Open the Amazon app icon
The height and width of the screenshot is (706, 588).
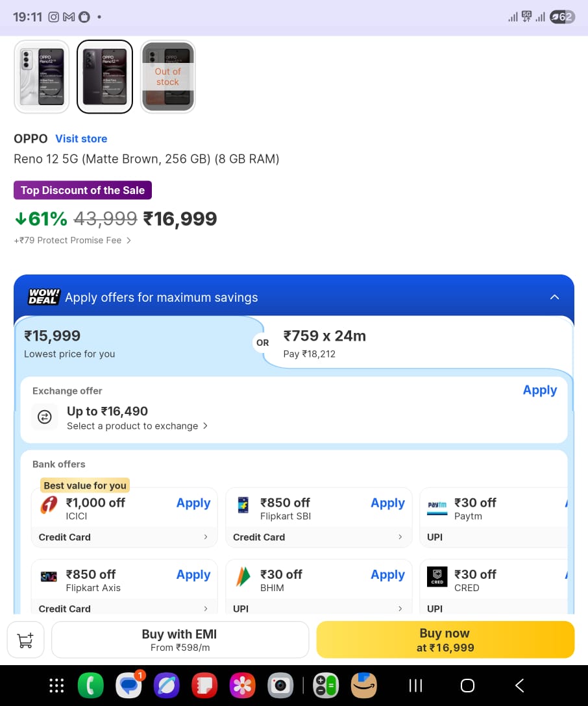tap(364, 685)
